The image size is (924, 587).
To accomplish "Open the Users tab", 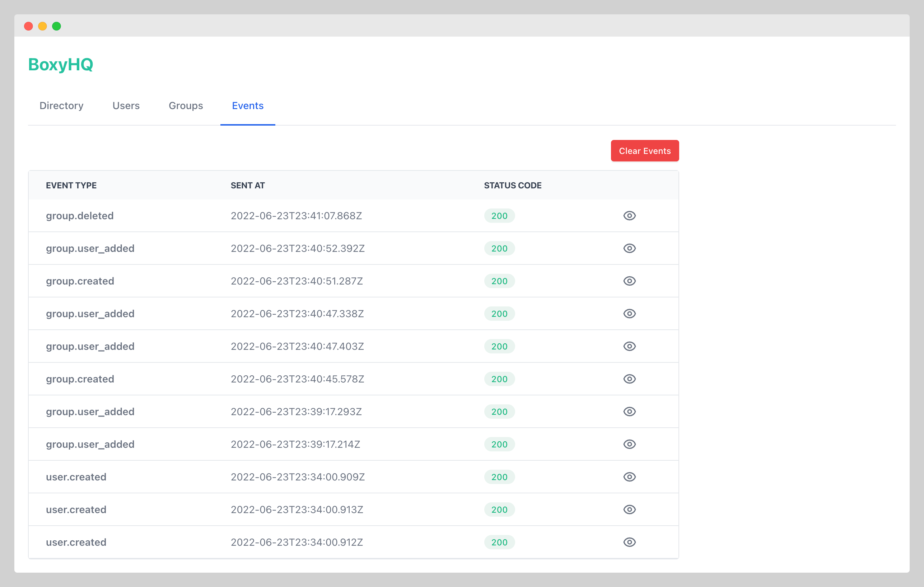I will [126, 105].
